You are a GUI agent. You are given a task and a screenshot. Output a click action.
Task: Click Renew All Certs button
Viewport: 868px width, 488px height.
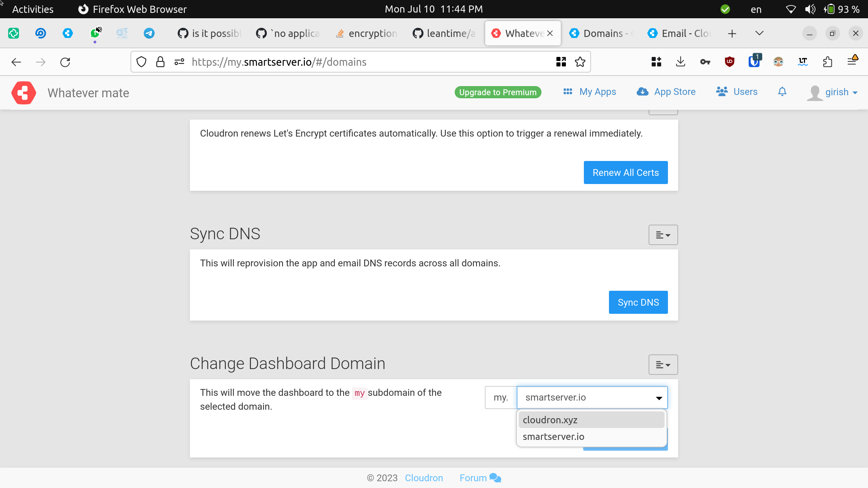pyautogui.click(x=626, y=172)
